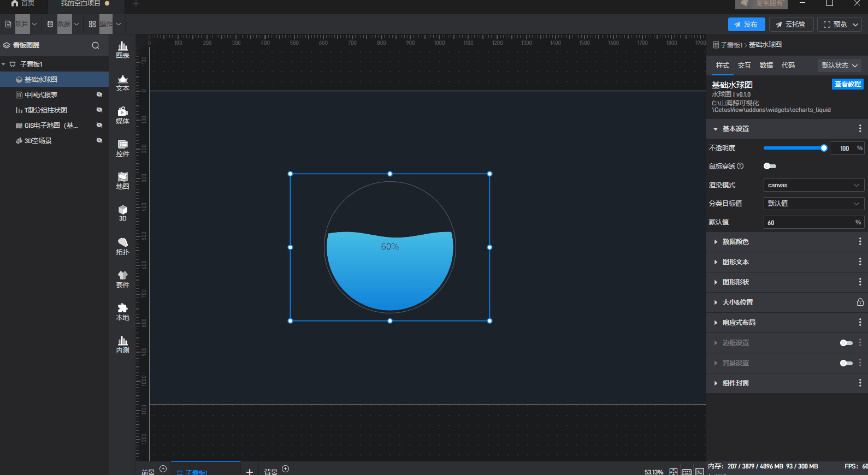
Task: Click the 控件 controls icon
Action: point(123,148)
